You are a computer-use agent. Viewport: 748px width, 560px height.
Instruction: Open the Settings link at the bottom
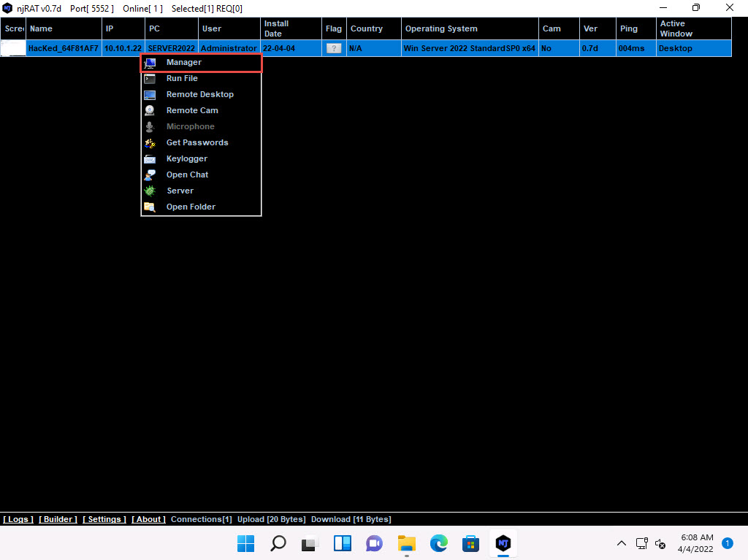(x=104, y=520)
